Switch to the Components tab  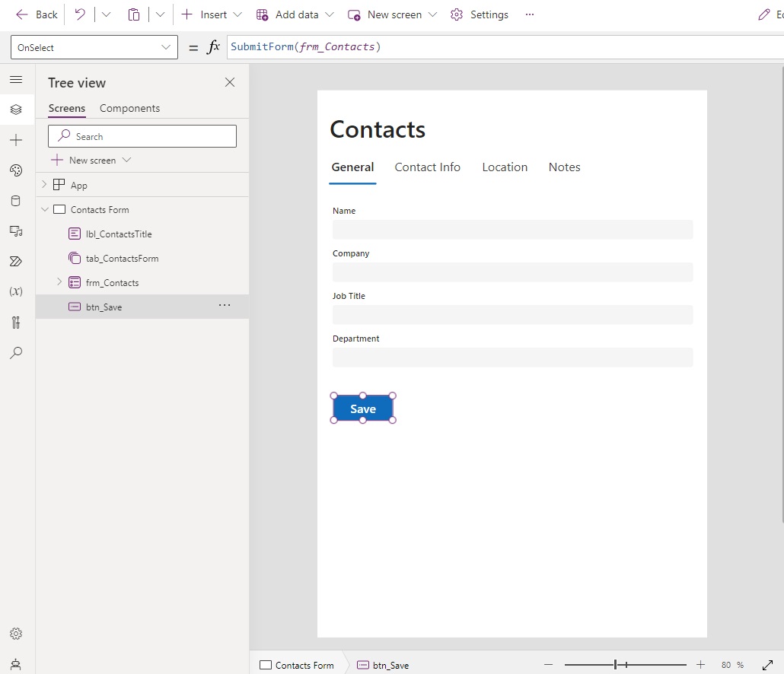click(x=129, y=108)
